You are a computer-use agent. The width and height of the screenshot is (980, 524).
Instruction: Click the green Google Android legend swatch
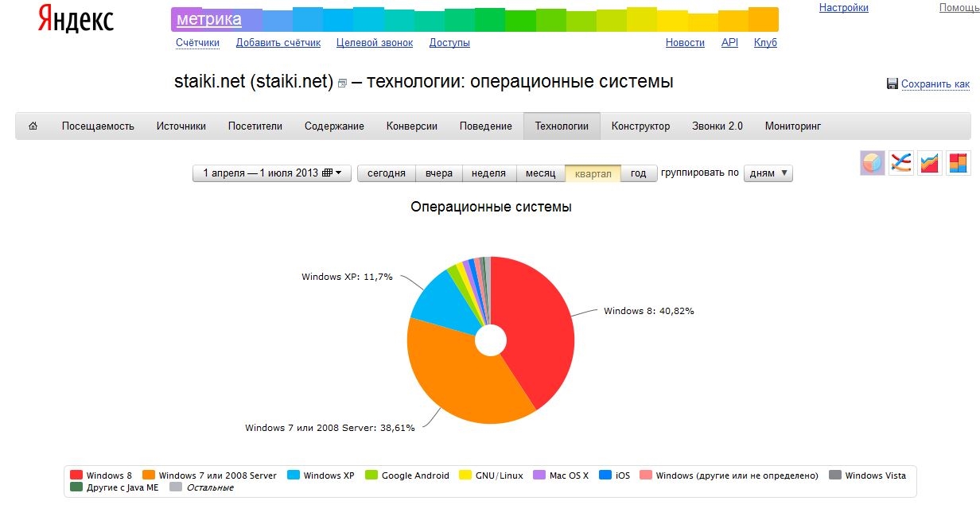tap(371, 475)
